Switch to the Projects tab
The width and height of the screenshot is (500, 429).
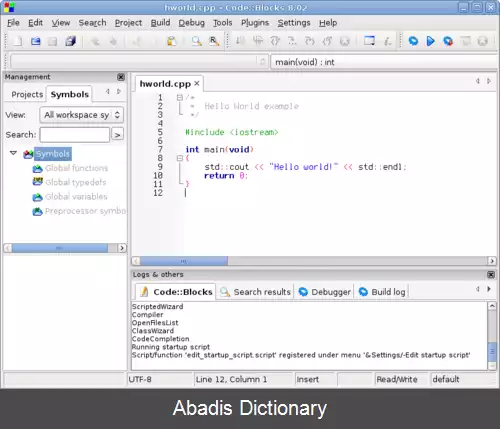[27, 95]
